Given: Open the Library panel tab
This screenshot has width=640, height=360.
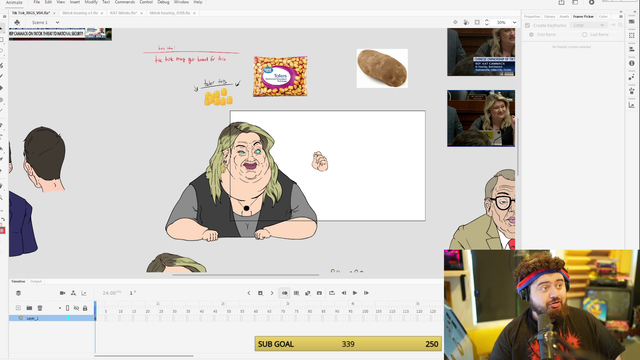Looking at the screenshot, I should [549, 16].
